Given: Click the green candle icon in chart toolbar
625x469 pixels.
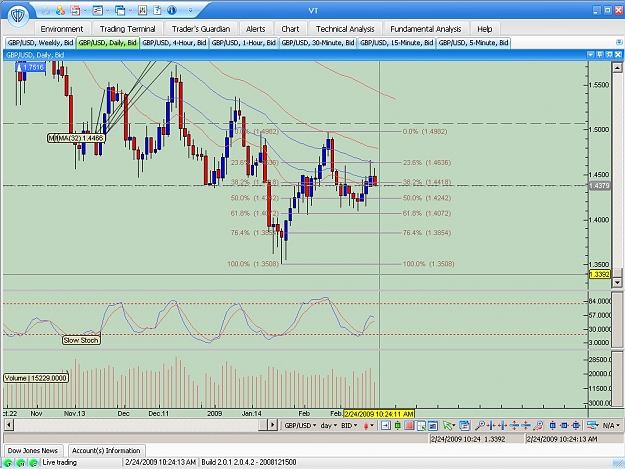Looking at the screenshot, I should 397,426.
